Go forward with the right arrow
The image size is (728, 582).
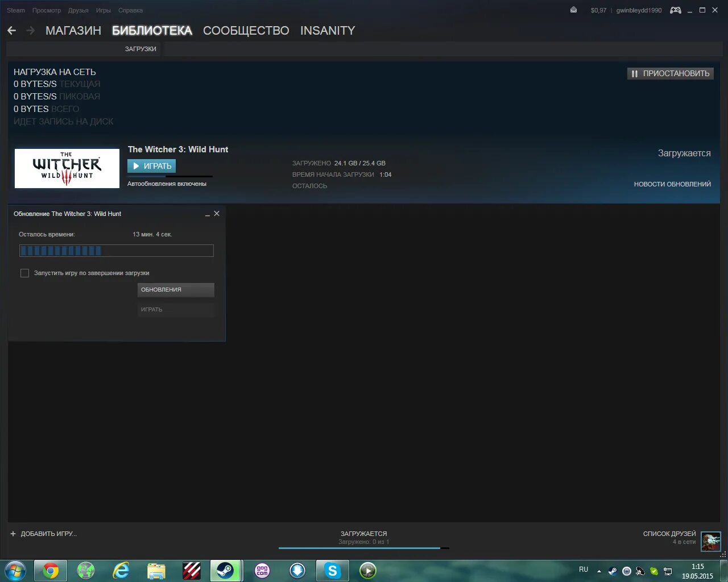31,31
